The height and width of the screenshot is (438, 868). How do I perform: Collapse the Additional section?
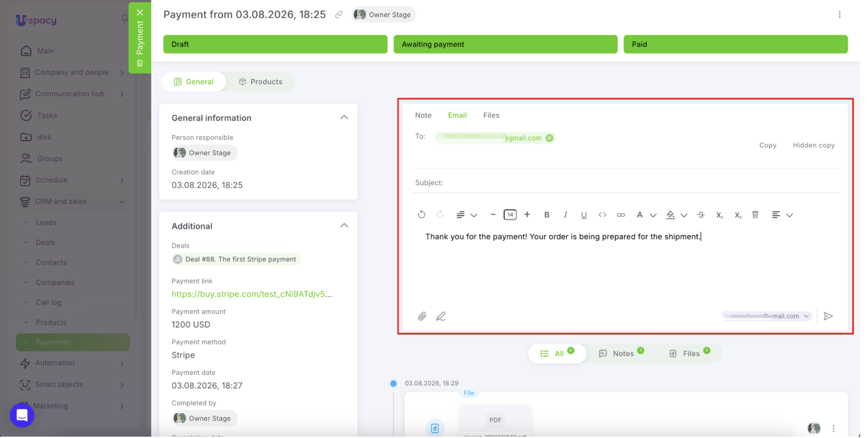tap(344, 226)
